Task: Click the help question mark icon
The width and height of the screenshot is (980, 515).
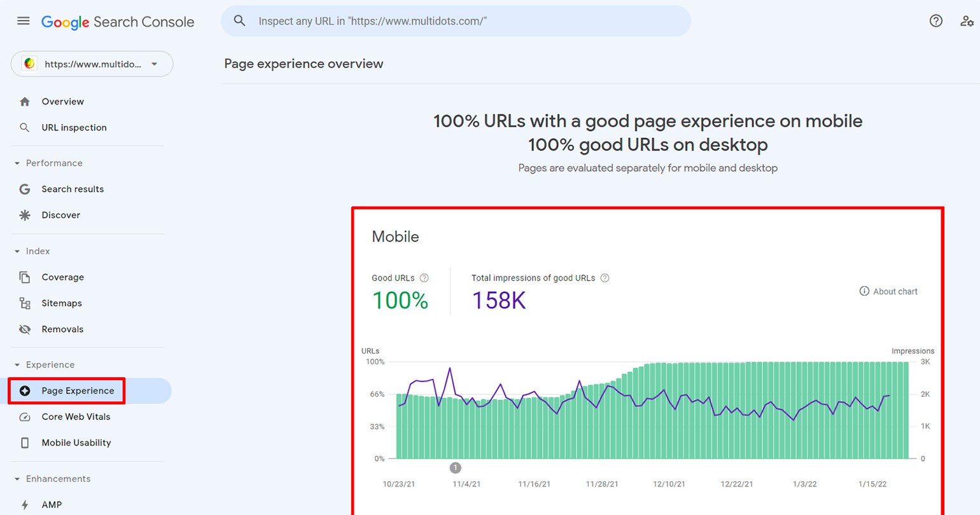Action: click(935, 21)
